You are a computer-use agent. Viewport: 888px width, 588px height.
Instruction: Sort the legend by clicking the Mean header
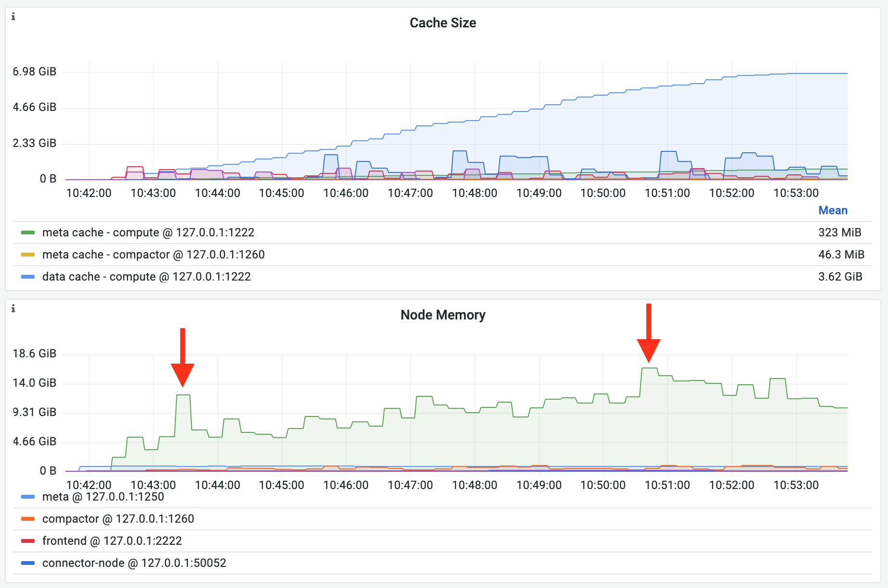tap(833, 210)
